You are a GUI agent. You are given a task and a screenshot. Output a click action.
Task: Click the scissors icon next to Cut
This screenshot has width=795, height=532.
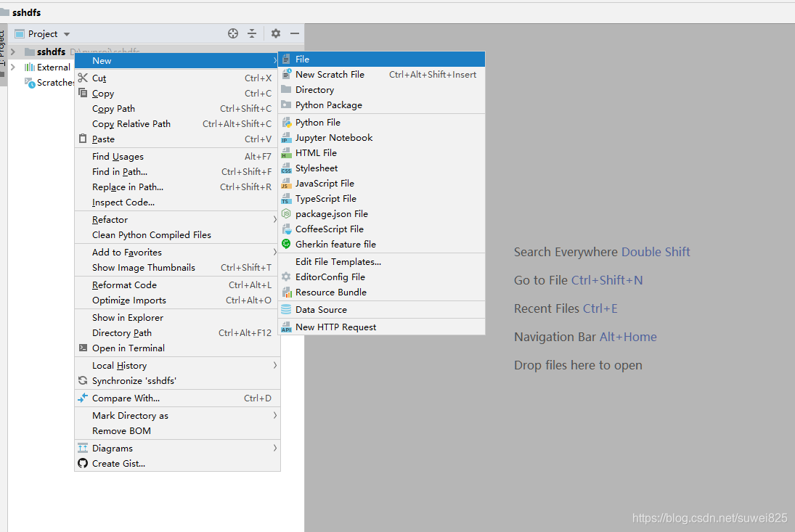click(x=83, y=78)
